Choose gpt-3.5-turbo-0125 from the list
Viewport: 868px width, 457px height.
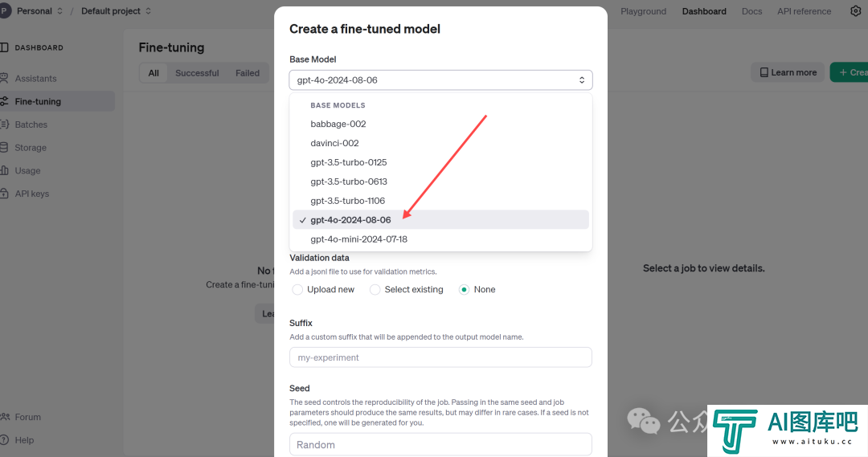[440, 162]
